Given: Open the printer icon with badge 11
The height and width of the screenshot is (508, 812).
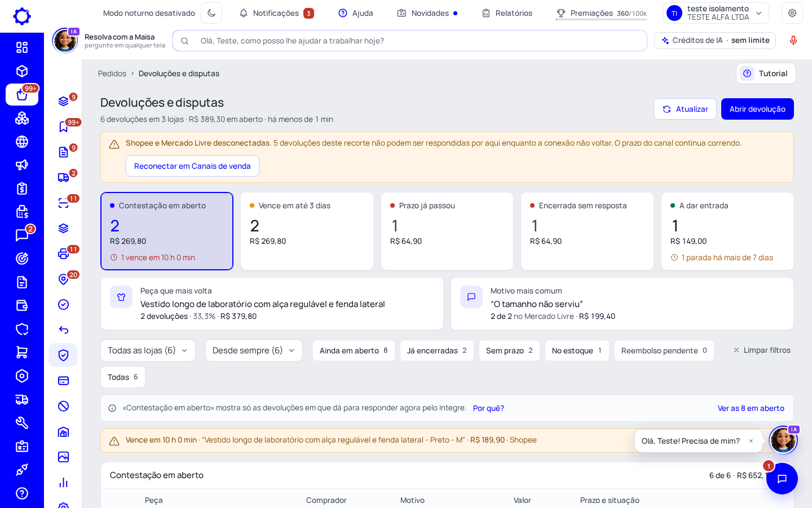Looking at the screenshot, I should tap(64, 253).
